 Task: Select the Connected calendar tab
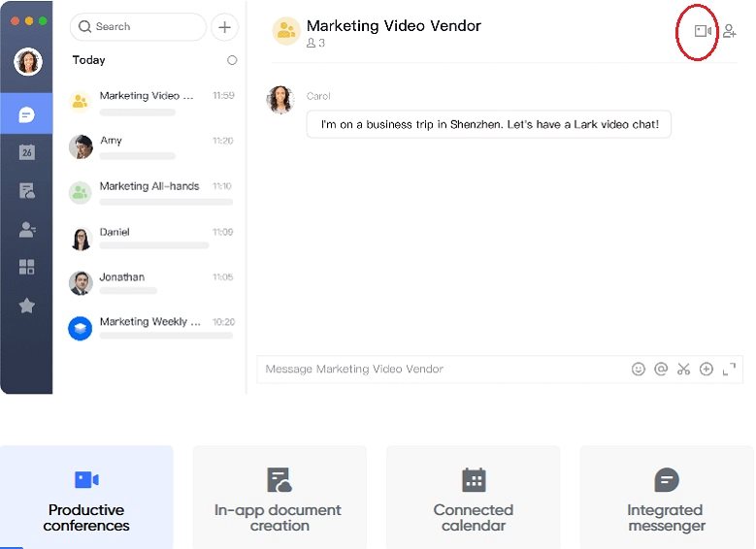(x=473, y=498)
